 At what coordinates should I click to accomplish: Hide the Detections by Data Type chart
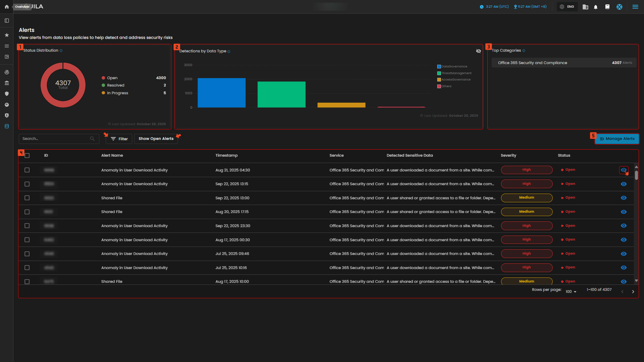(478, 51)
